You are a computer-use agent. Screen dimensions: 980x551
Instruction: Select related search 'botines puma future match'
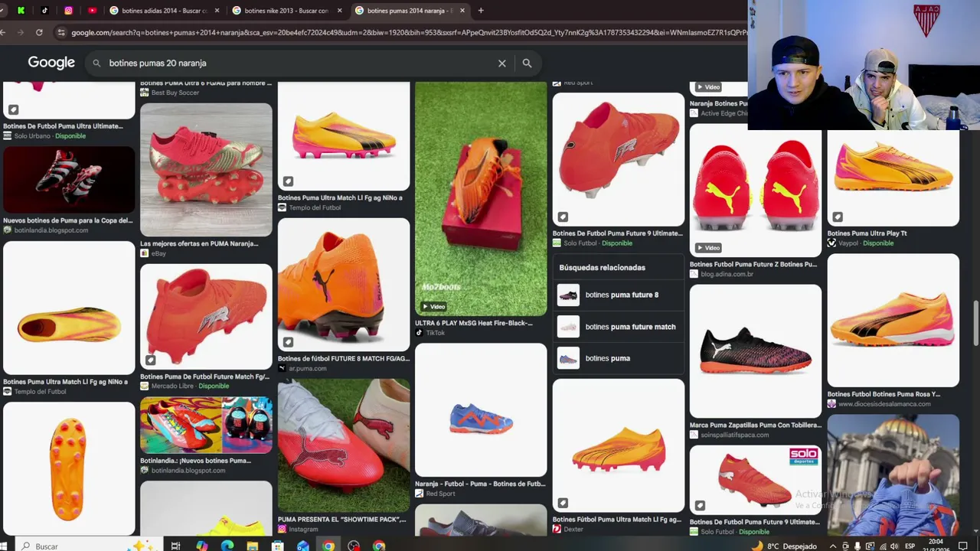click(x=618, y=327)
